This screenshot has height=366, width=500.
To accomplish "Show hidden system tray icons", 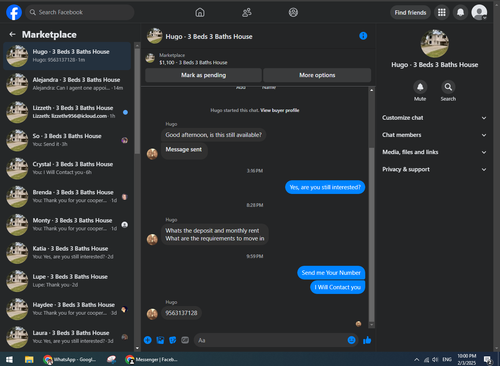I will 417,359.
